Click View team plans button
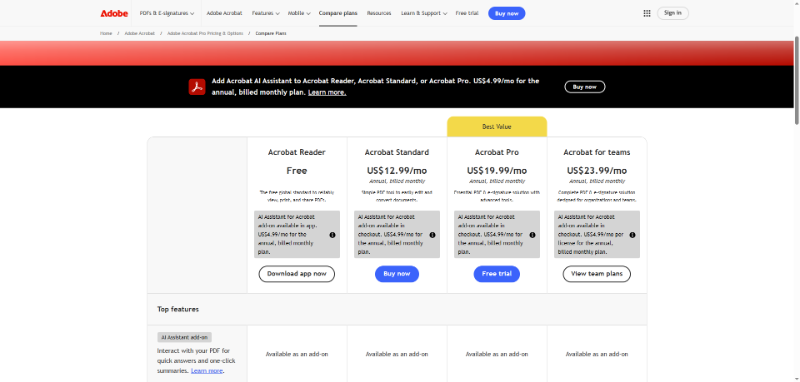800x382 pixels. (597, 274)
